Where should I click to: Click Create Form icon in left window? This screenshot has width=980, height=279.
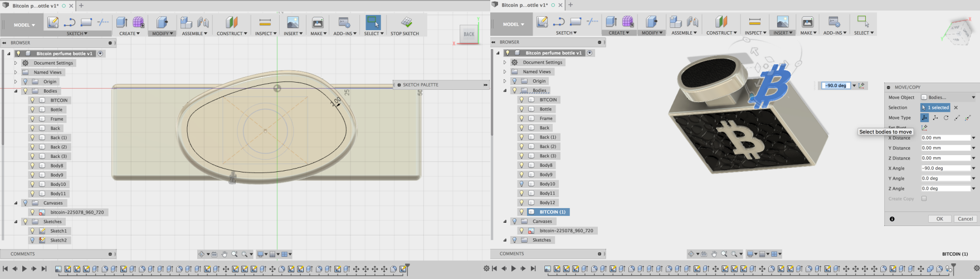[x=138, y=22]
